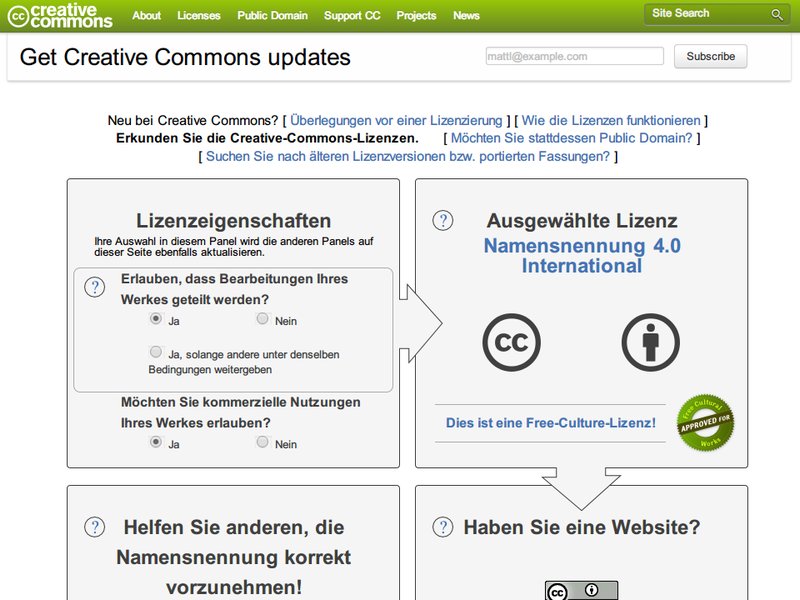Select Nein for commercial uses

tap(262, 442)
